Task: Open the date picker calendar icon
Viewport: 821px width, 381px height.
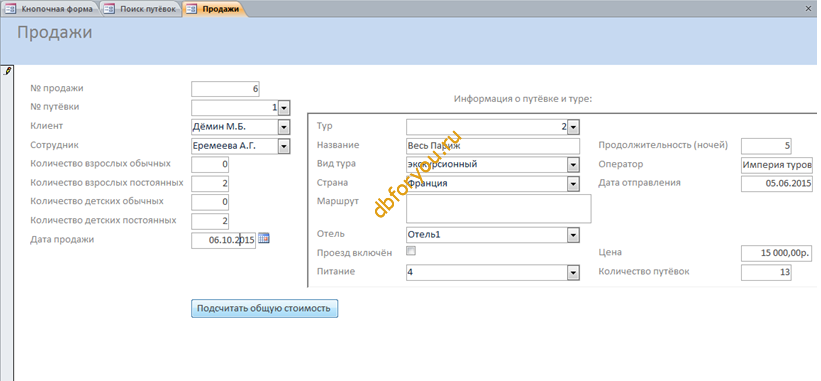Action: coord(264,238)
